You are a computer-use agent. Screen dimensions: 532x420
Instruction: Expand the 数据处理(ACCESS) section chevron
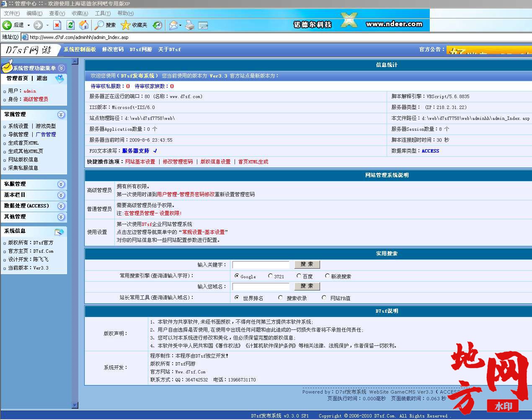61,206
